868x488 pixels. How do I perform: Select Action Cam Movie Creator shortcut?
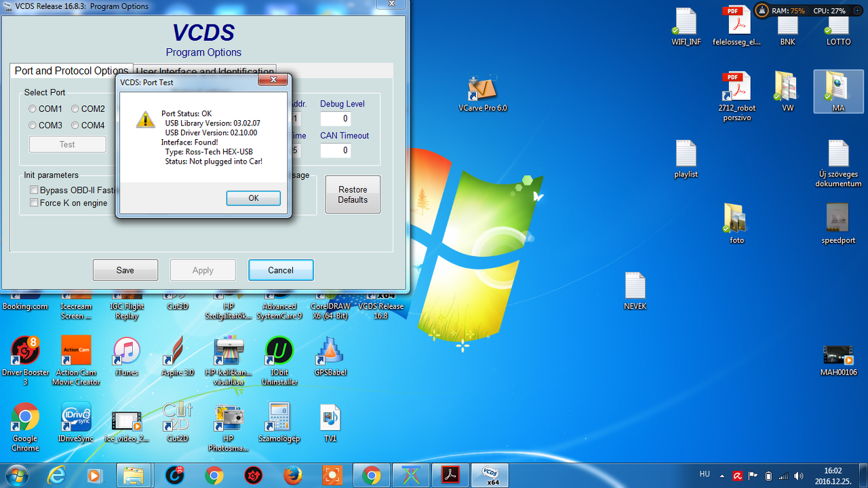pyautogui.click(x=76, y=361)
